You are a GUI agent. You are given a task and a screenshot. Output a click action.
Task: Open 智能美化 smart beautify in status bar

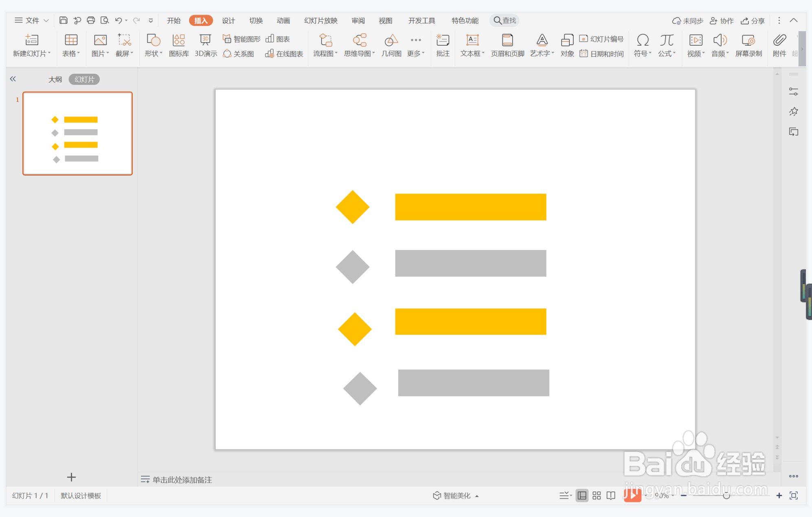pyautogui.click(x=456, y=495)
